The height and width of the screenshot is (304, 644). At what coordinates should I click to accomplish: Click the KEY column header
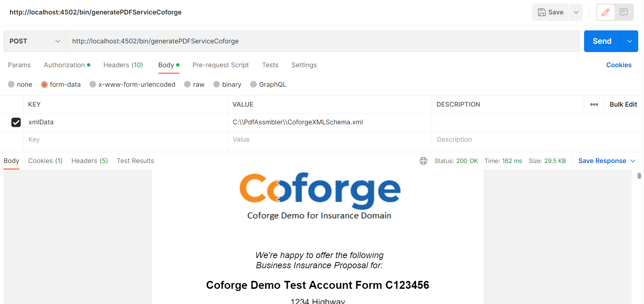pyautogui.click(x=34, y=104)
